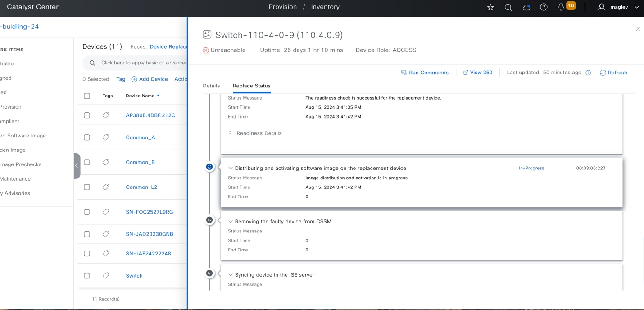Image resolution: width=644 pixels, height=310 pixels.
Task: Tick the checkbox next to Common_A
Action: (x=86, y=137)
